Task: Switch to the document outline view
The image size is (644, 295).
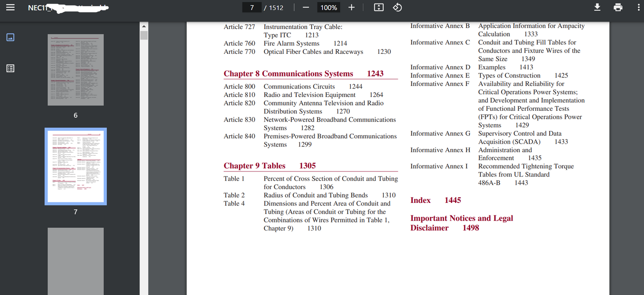Action: point(10,68)
